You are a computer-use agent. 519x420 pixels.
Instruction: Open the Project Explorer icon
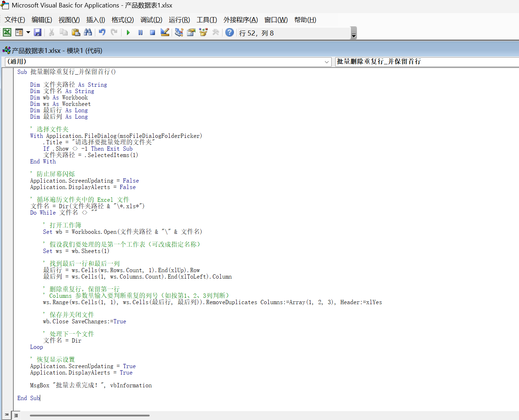tap(179, 33)
